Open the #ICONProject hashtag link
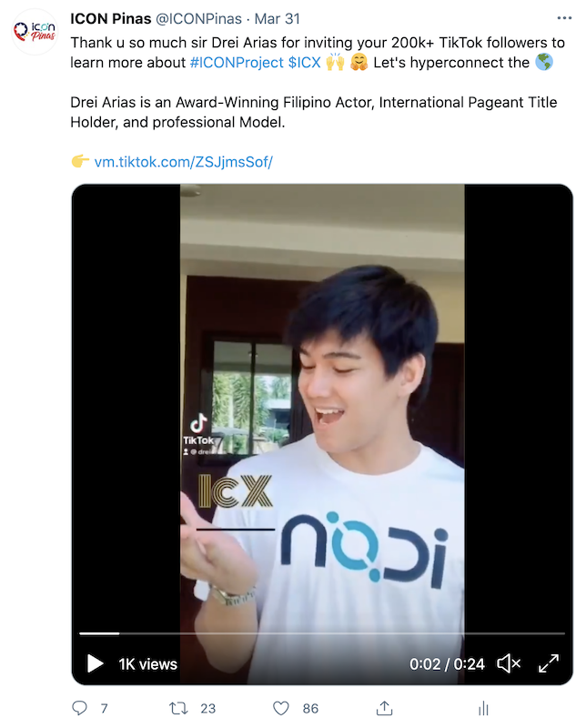586x728 pixels. [x=237, y=63]
